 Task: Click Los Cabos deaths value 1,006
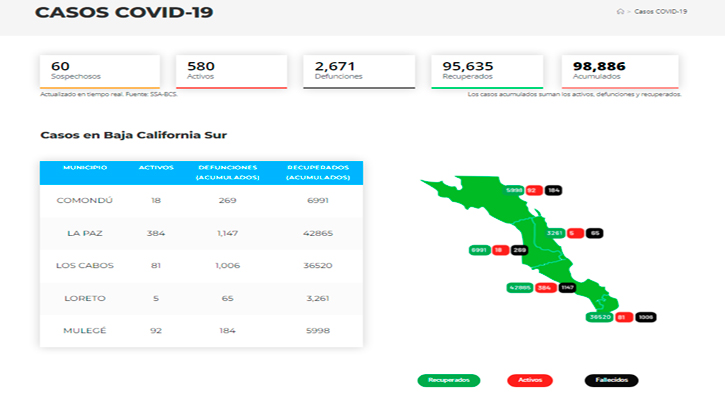tap(227, 266)
